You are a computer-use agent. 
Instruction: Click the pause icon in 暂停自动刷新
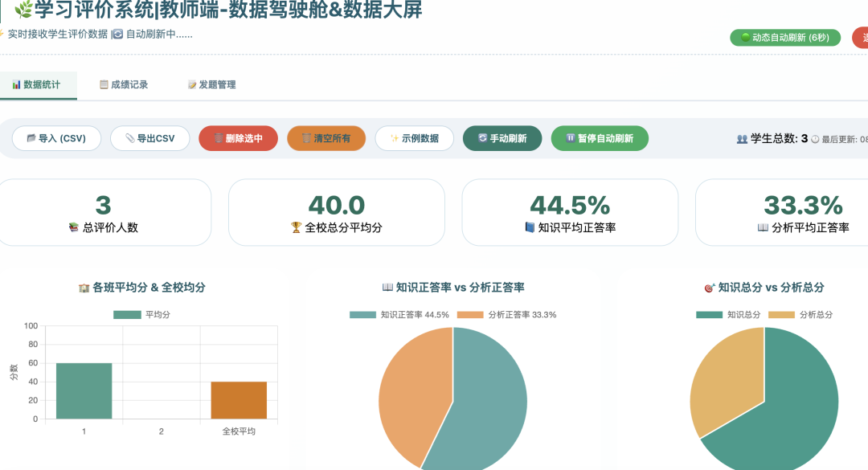[x=571, y=138]
